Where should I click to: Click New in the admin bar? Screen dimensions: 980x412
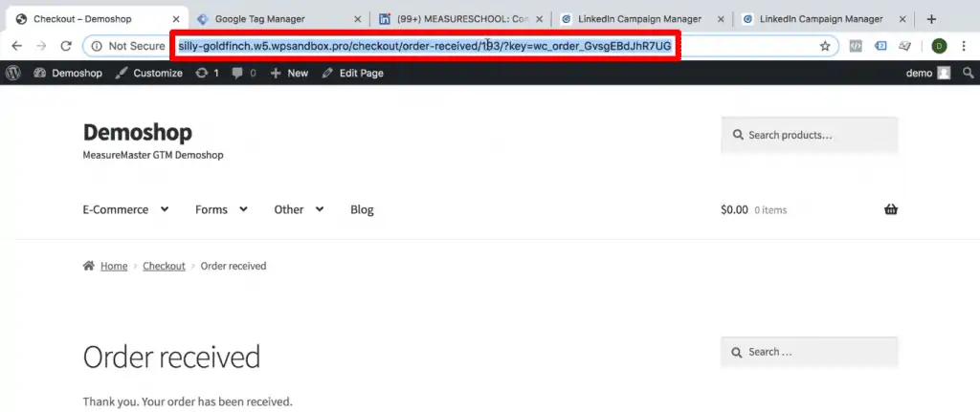pyautogui.click(x=289, y=73)
